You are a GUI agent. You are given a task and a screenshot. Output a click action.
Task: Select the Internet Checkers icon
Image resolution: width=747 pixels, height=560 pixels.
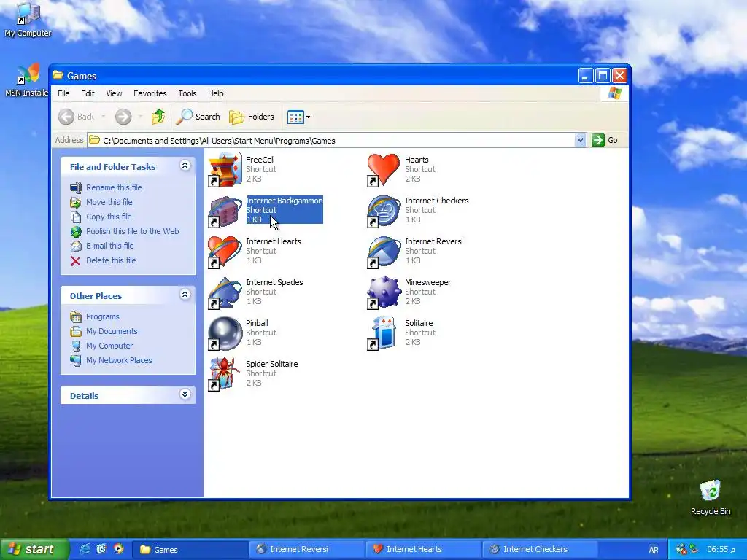click(x=384, y=211)
